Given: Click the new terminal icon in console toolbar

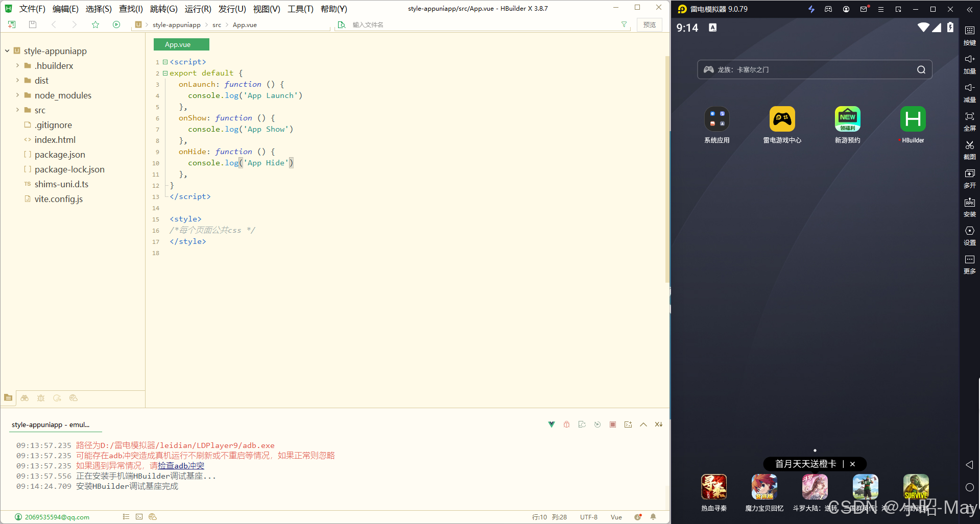Looking at the screenshot, I should 628,425.
